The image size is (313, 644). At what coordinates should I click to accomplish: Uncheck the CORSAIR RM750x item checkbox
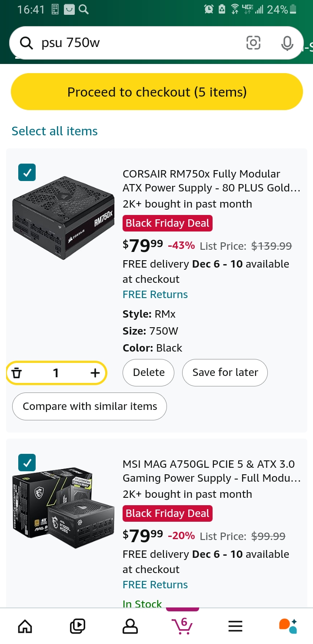click(x=27, y=173)
